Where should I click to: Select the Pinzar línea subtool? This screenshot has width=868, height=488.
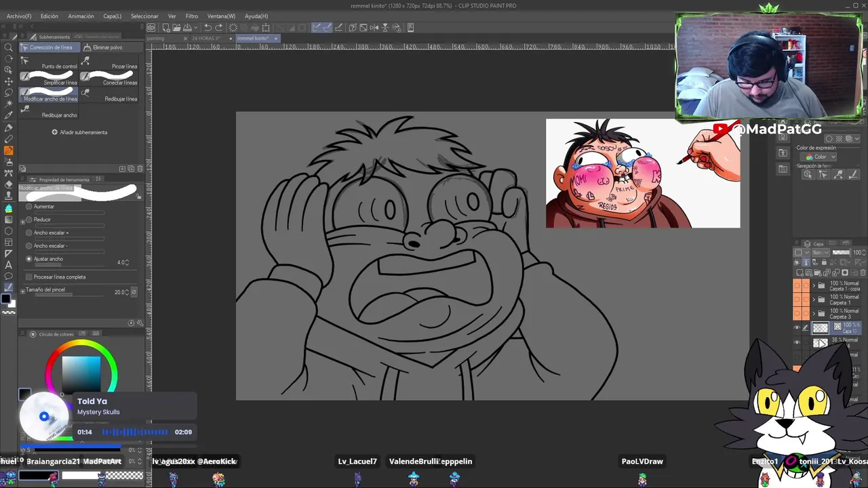110,62
